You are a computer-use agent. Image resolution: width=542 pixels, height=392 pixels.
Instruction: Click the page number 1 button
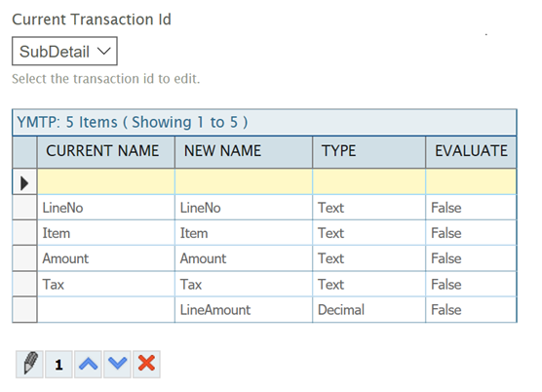click(58, 365)
